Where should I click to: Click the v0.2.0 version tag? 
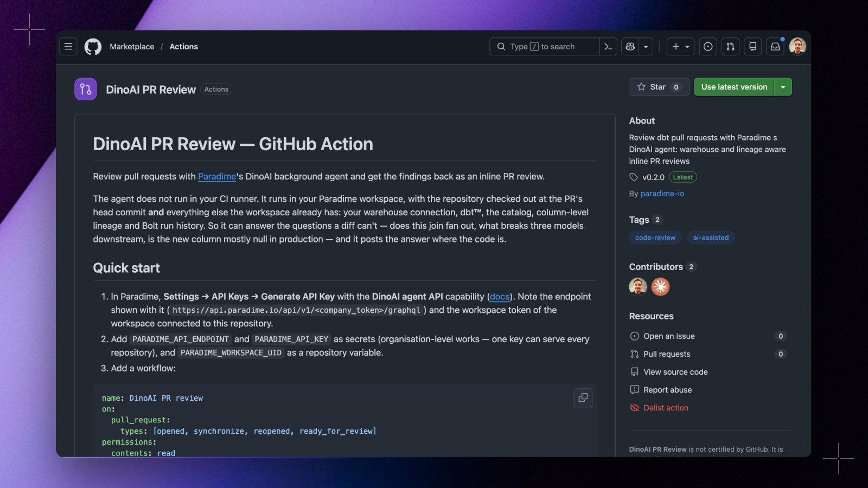click(653, 177)
